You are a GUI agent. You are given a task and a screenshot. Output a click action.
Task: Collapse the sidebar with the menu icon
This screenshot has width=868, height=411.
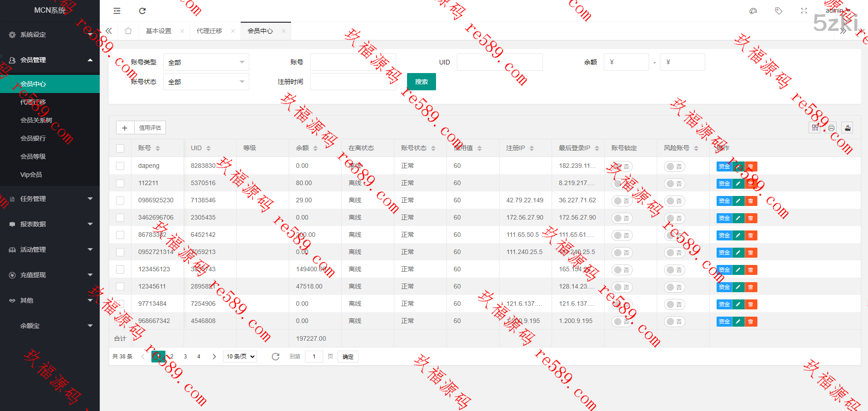[117, 11]
